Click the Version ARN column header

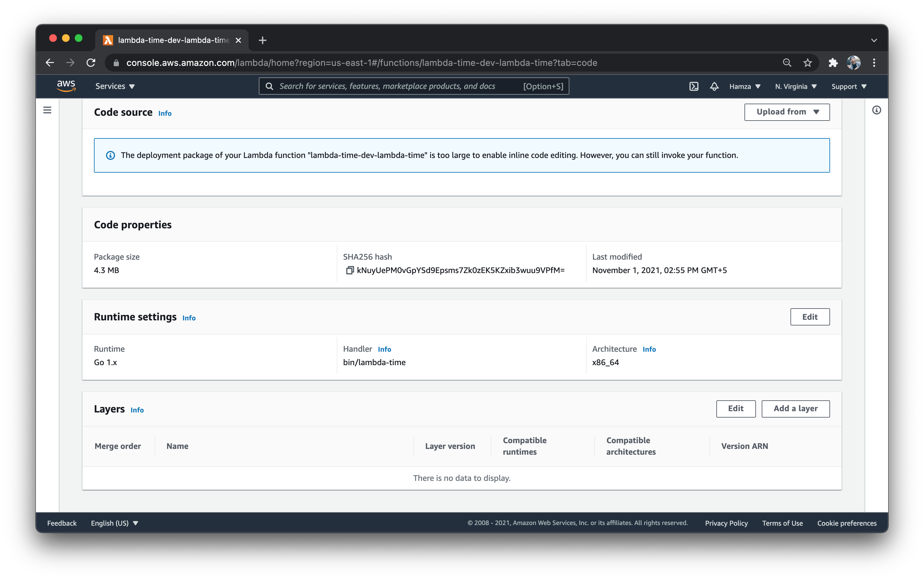point(744,446)
